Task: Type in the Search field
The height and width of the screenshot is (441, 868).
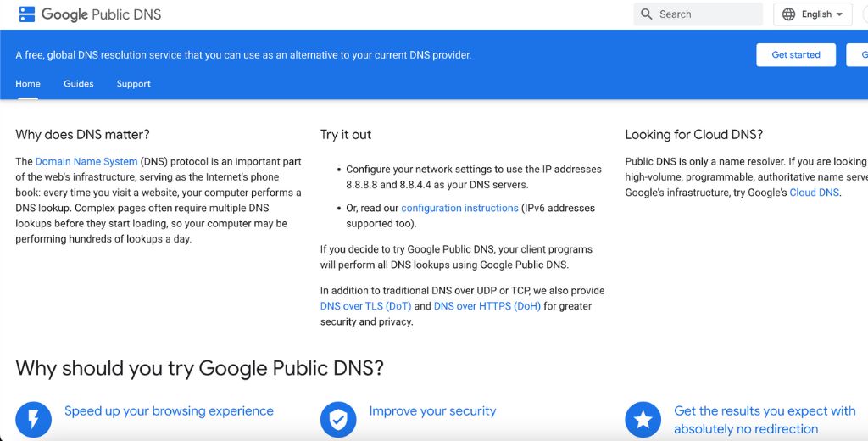Action: click(705, 14)
